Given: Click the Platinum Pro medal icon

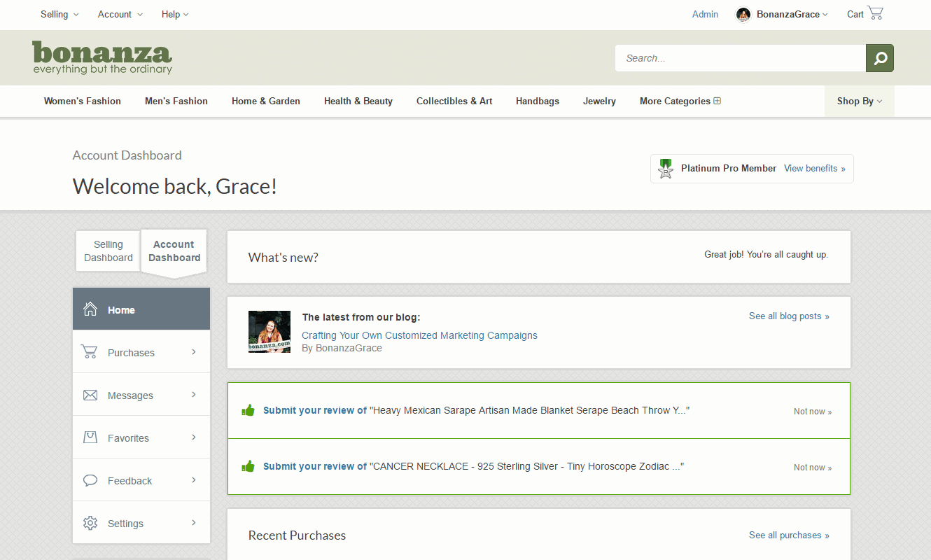Looking at the screenshot, I should point(666,169).
